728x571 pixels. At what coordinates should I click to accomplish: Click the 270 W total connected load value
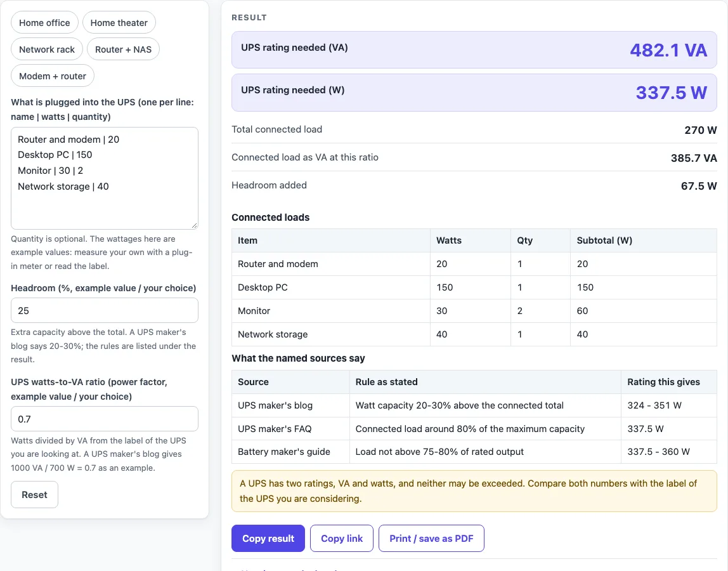701,130
